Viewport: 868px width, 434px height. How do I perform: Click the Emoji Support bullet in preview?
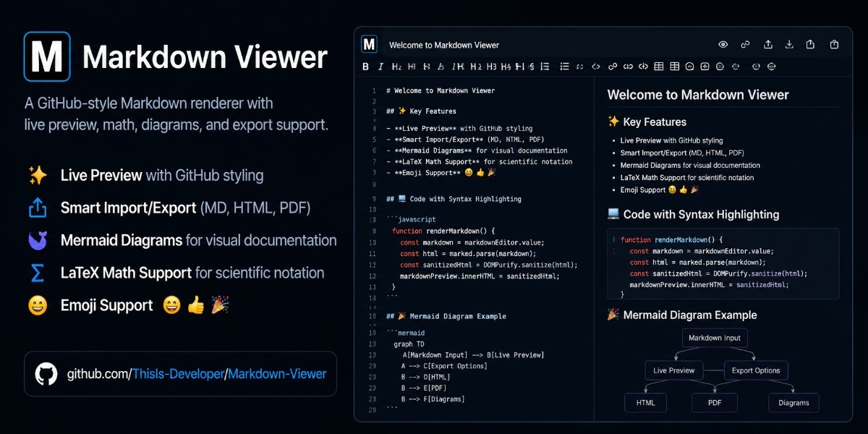click(x=659, y=190)
